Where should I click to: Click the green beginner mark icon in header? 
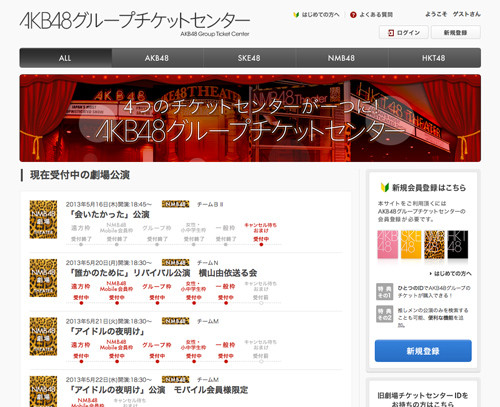pos(296,15)
